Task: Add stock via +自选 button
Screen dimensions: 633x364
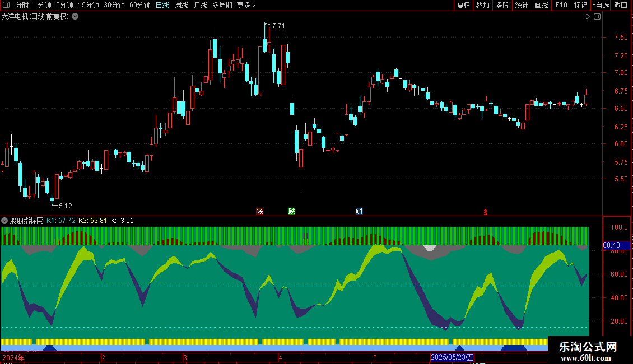Action: (x=601, y=5)
